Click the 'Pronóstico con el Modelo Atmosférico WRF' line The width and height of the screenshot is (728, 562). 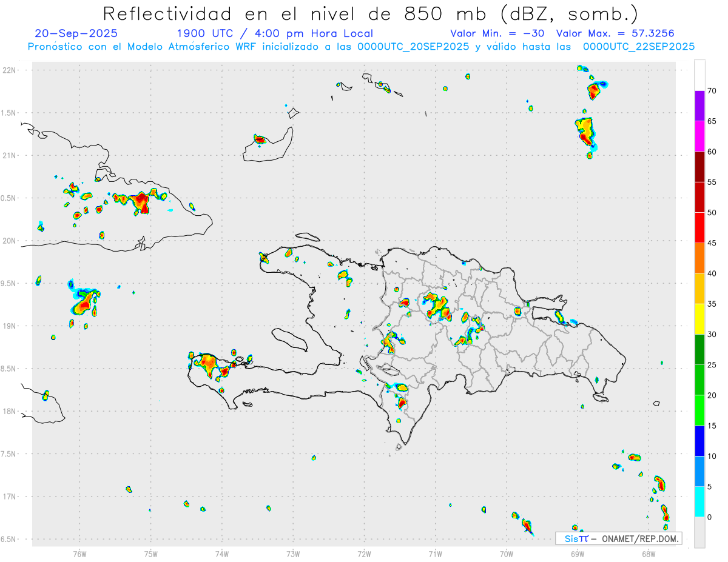361,47
